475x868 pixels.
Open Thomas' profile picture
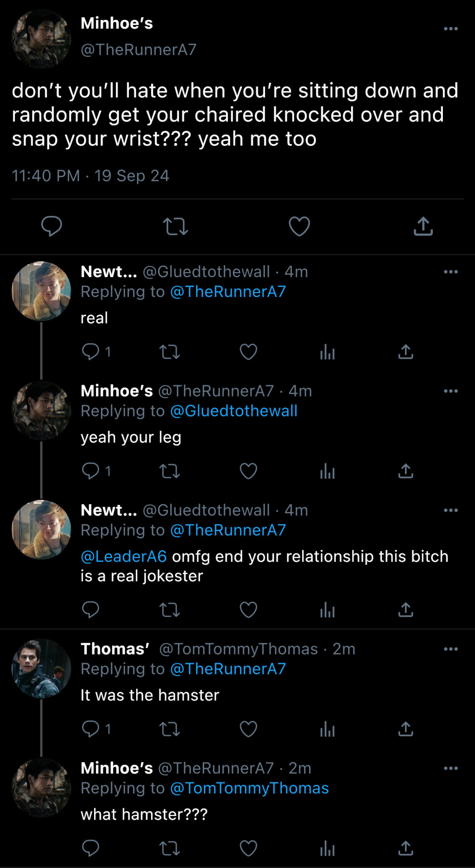pyautogui.click(x=41, y=668)
